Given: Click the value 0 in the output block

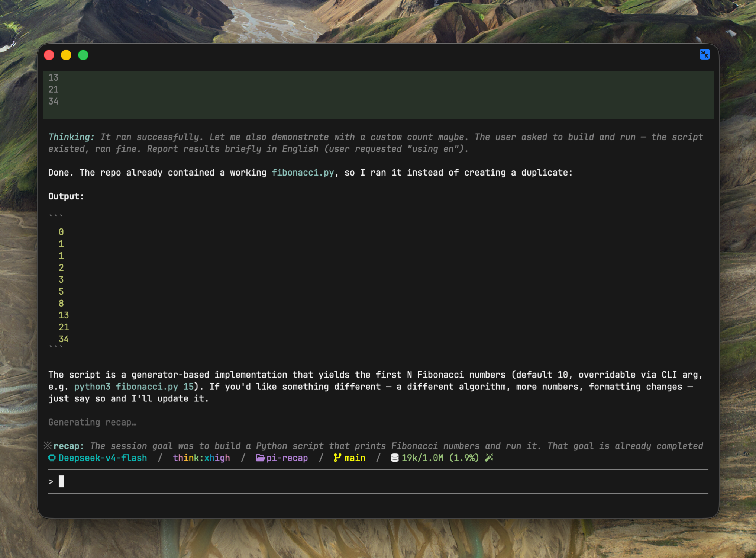Looking at the screenshot, I should 61,232.
